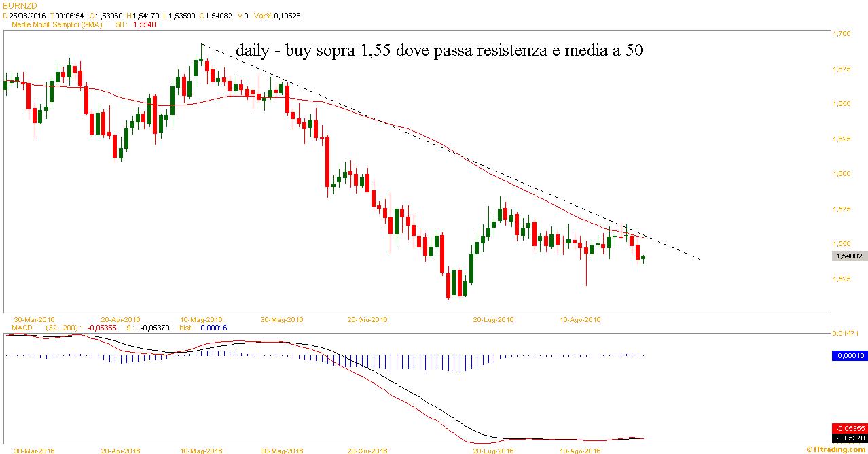Click the current price tag 1,54082
Screen dimensions: 868x454
[x=848, y=256]
